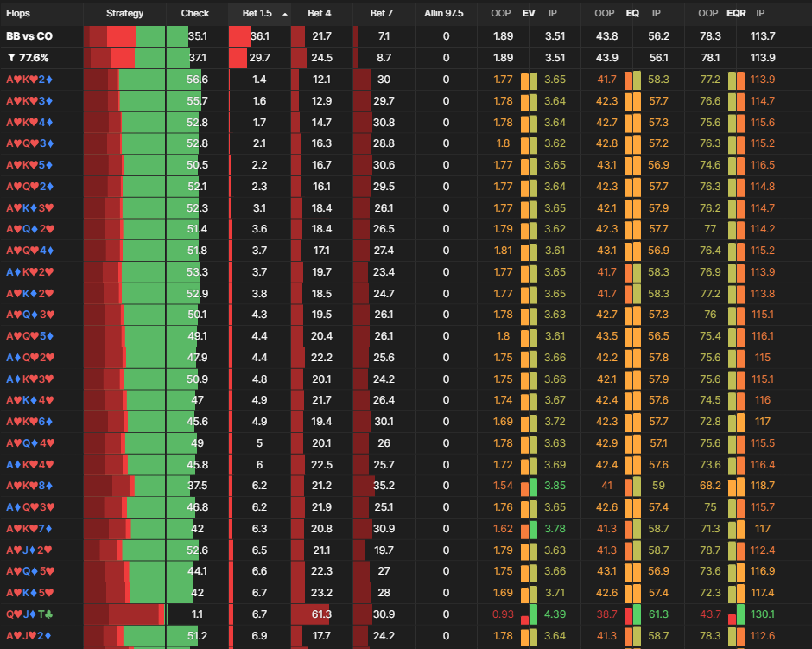Screen dimensions: 812x649
Task: Click the filter funnel icon beside 77.6%
Action: 11,58
